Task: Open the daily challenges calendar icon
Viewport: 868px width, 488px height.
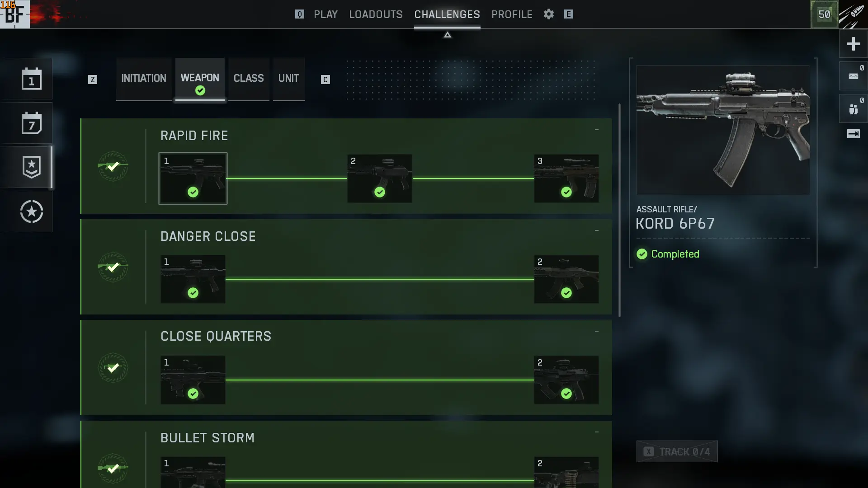Action: click(31, 79)
